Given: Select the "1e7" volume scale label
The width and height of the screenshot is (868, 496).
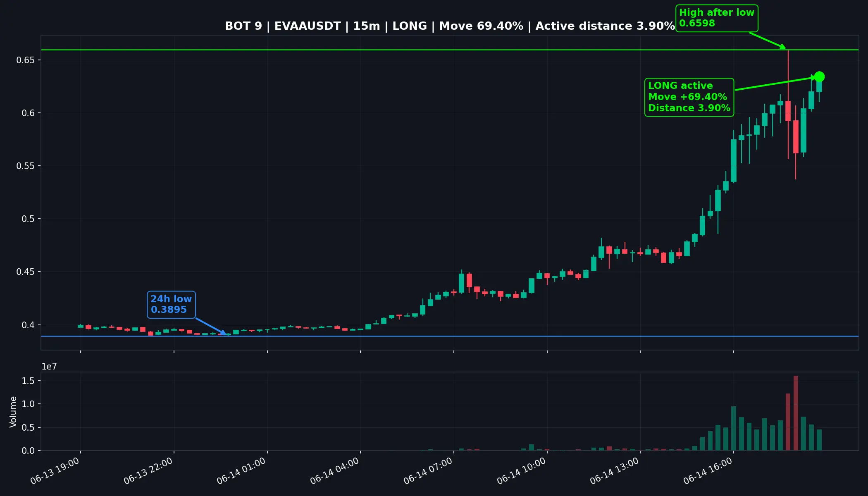Looking at the screenshot, I should pos(49,367).
